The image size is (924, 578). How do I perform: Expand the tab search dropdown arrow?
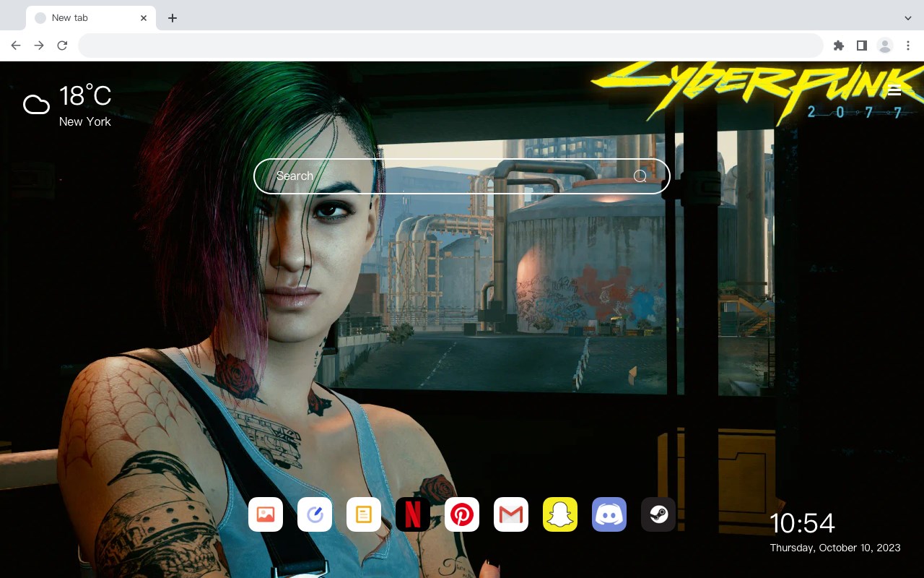click(908, 18)
